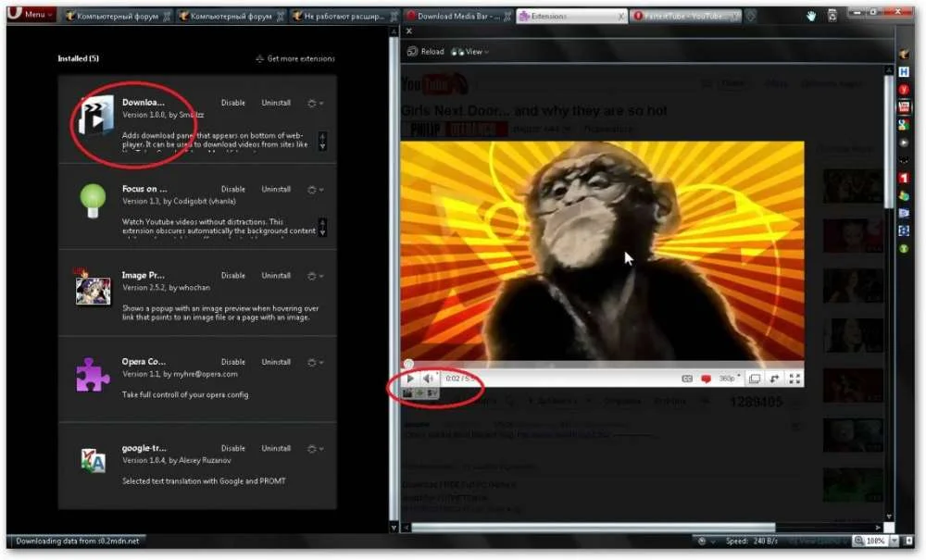Screen dimensions: 926x560
Task: Click the purple puzzle Opera Config icon
Action: tap(93, 375)
